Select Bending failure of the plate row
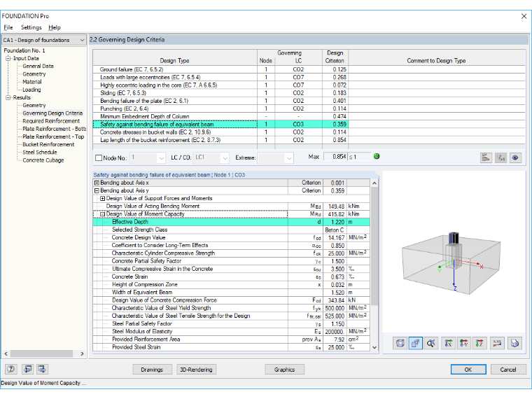This screenshot has width=532, height=399. (x=309, y=101)
